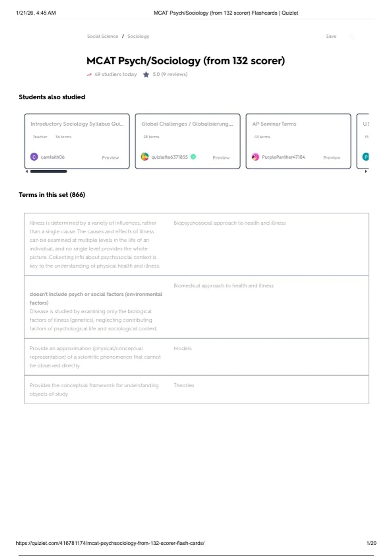The image size is (392, 556).
Task: Open camfaith06's purple avatar icon
Action: click(34, 157)
